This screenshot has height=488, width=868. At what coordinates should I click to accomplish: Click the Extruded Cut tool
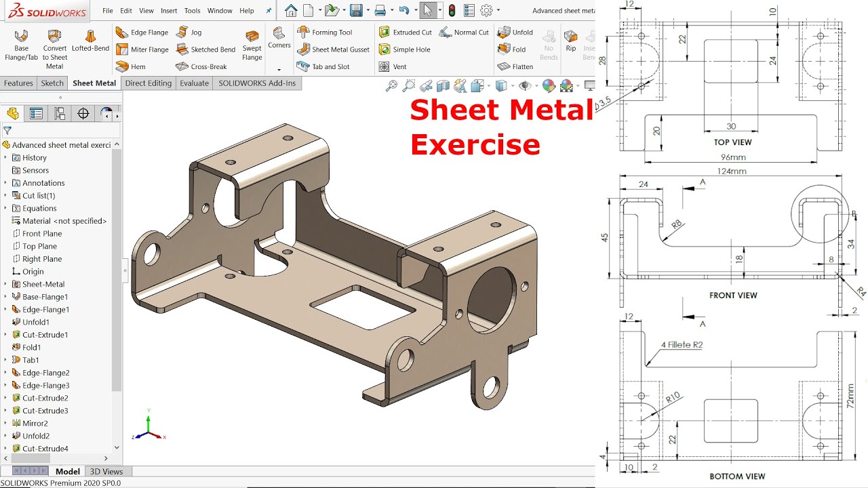[x=405, y=33]
